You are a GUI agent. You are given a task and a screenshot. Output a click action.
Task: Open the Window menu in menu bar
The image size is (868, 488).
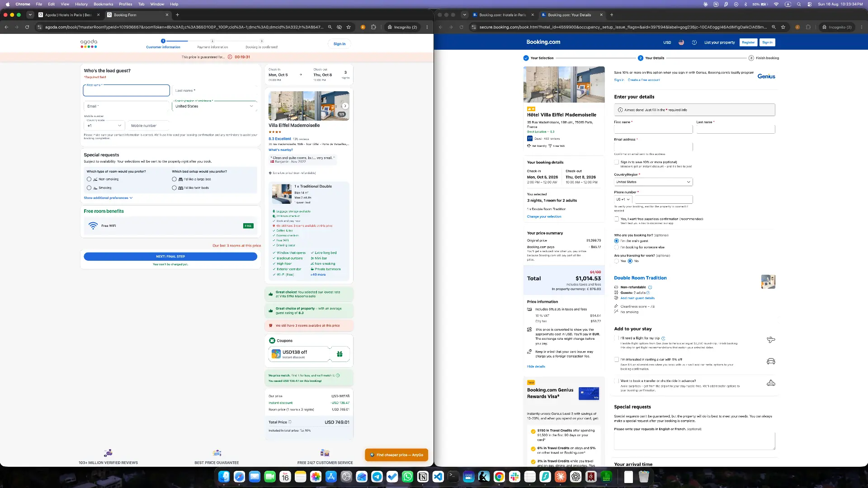point(157,4)
